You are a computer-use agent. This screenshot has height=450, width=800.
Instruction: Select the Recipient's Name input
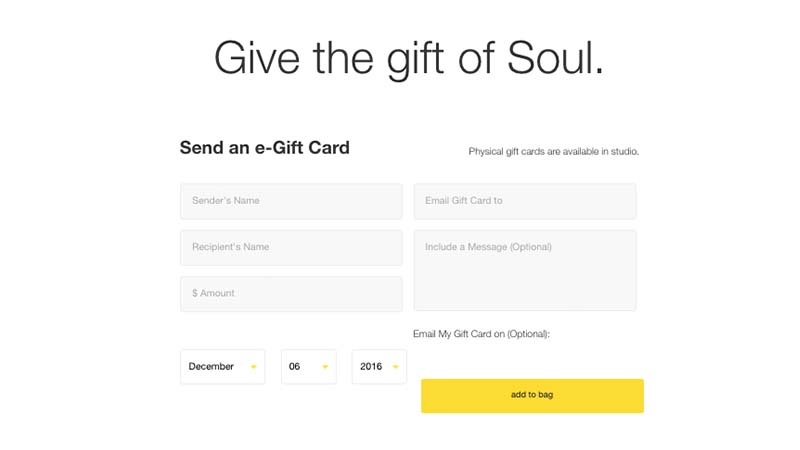[x=291, y=247]
